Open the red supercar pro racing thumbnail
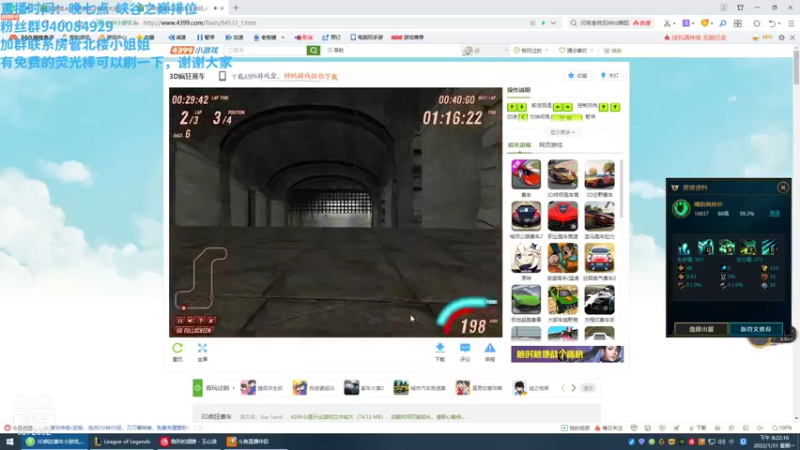 coord(563,217)
